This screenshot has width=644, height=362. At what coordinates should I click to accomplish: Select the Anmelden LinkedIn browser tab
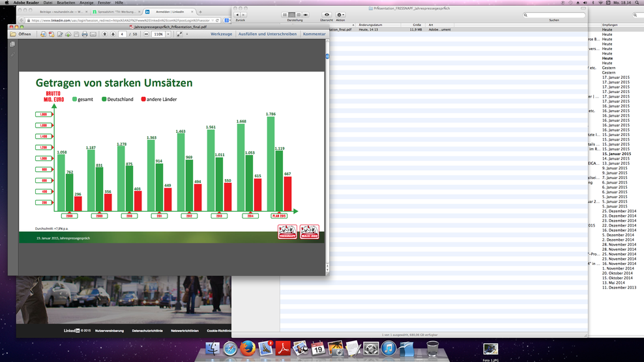coord(169,12)
